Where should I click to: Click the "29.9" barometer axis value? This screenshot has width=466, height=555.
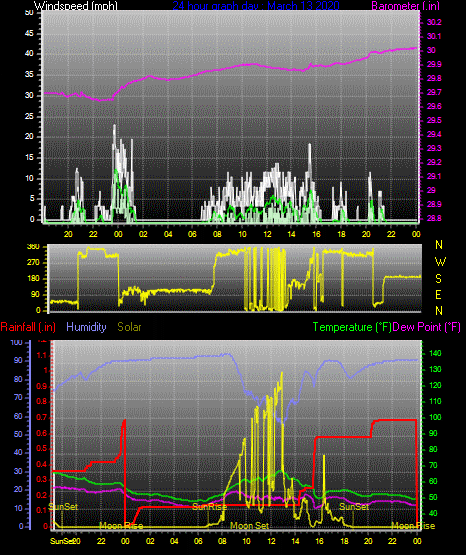point(434,64)
